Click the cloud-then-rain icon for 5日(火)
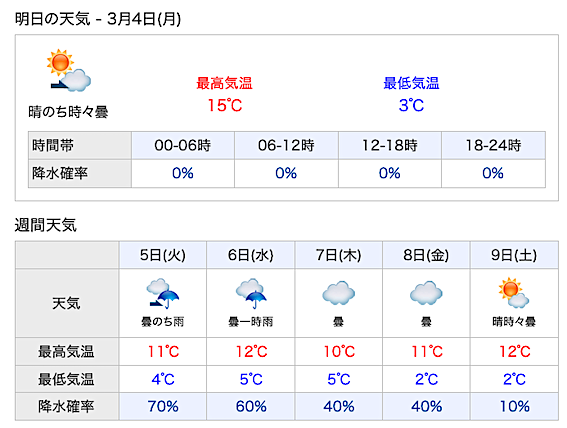The height and width of the screenshot is (428, 567). click(x=163, y=294)
